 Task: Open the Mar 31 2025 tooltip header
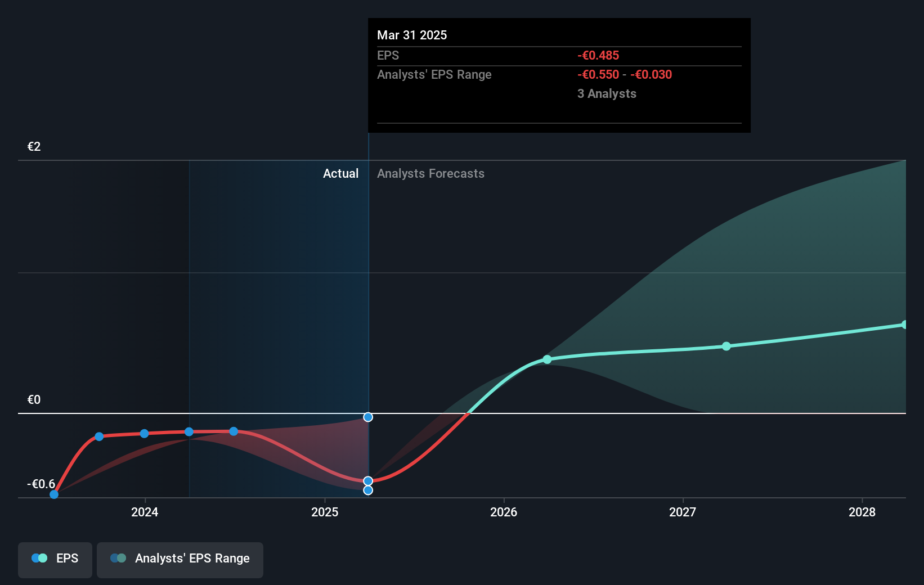click(412, 35)
